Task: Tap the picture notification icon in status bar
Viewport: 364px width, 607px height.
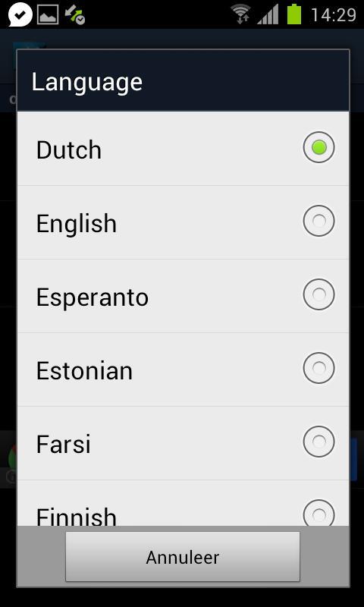Action: [x=48, y=14]
